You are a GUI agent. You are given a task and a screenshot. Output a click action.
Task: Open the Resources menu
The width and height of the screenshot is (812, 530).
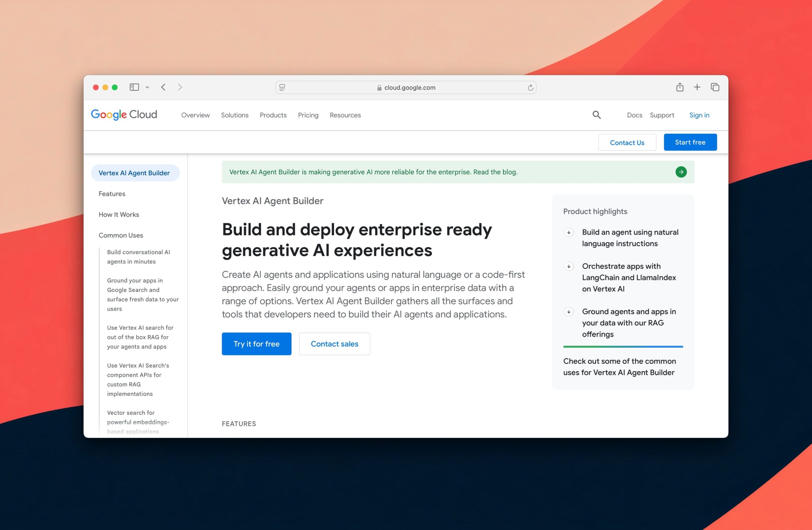[345, 115]
